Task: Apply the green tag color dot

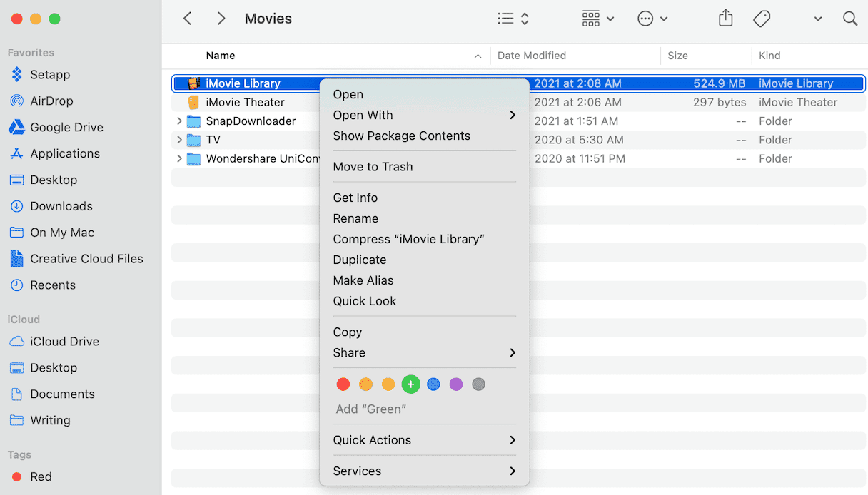Action: pyautogui.click(x=410, y=384)
